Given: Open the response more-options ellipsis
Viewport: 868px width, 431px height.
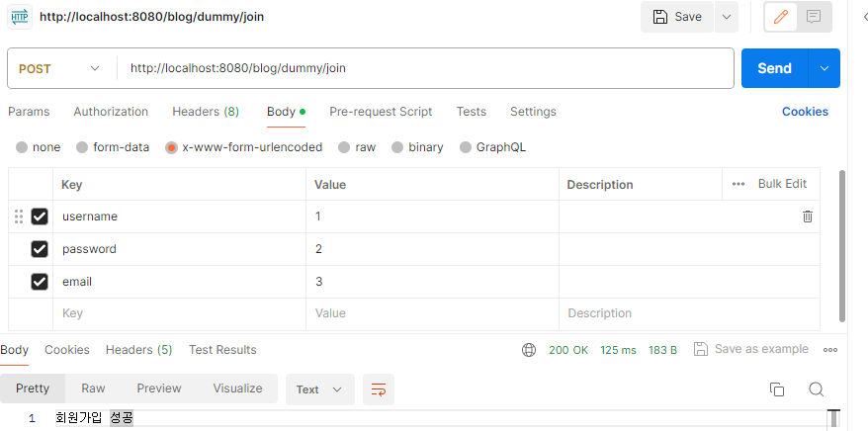Looking at the screenshot, I should [829, 350].
